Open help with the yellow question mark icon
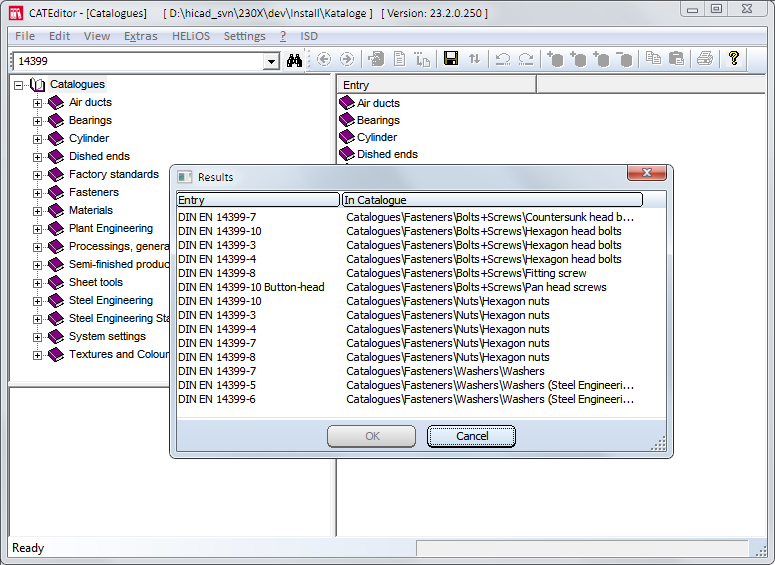 tap(734, 58)
